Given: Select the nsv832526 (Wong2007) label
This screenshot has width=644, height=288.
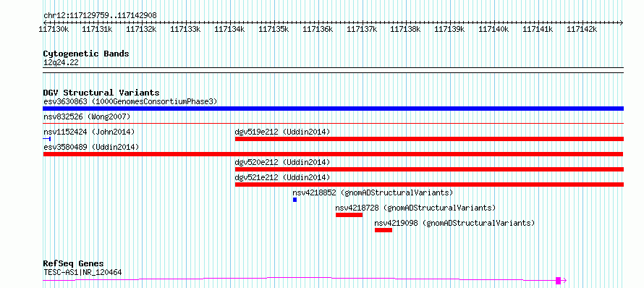Looking at the screenshot, I should coord(87,117).
